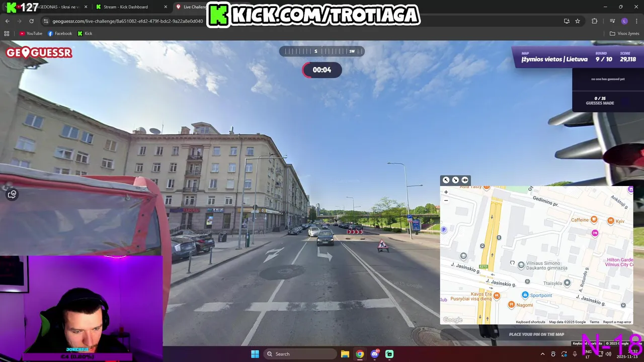Click Place Your Pin On The Map button
The width and height of the screenshot is (644, 362).
coord(536,334)
